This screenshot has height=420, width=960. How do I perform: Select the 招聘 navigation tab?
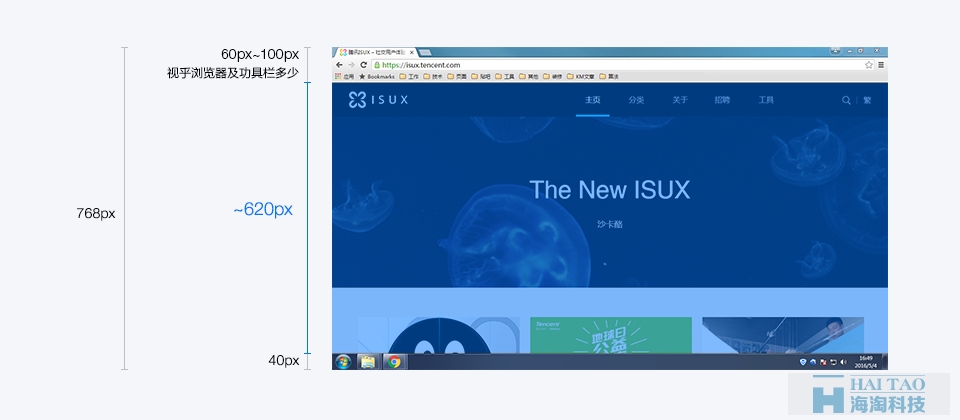coord(722,100)
